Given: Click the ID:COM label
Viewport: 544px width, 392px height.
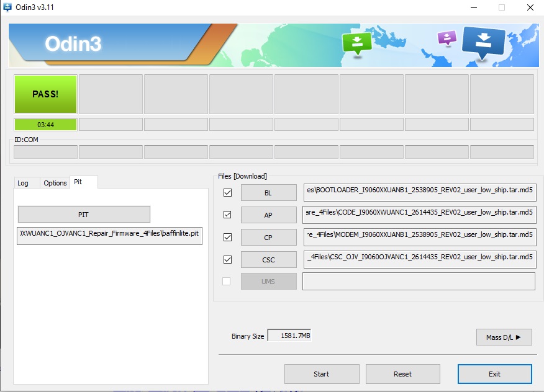Looking at the screenshot, I should (x=26, y=140).
